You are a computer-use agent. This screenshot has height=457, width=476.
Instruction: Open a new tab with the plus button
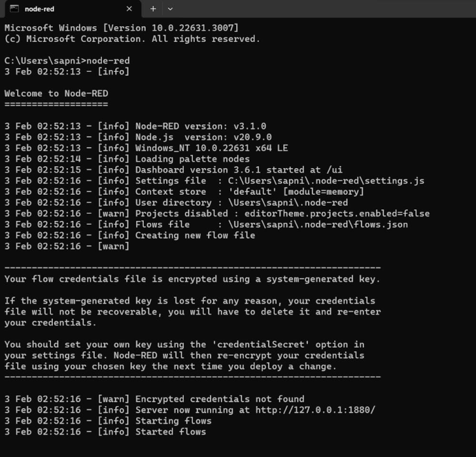pyautogui.click(x=153, y=9)
